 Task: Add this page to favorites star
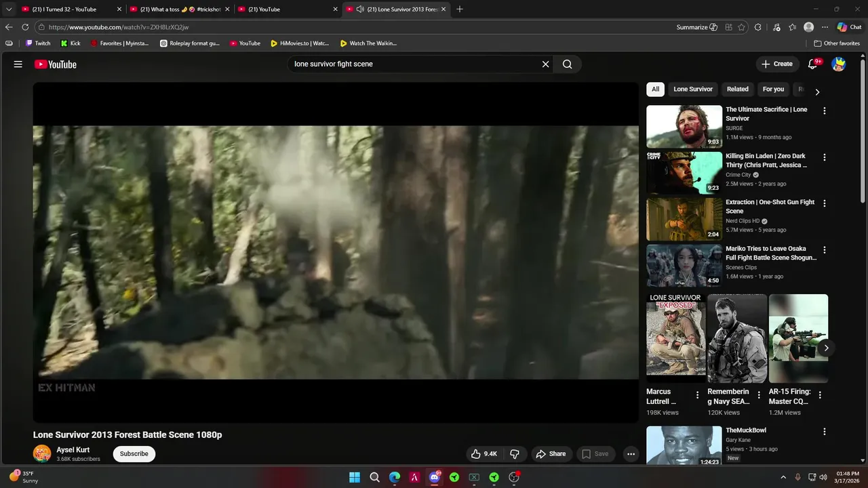click(742, 27)
